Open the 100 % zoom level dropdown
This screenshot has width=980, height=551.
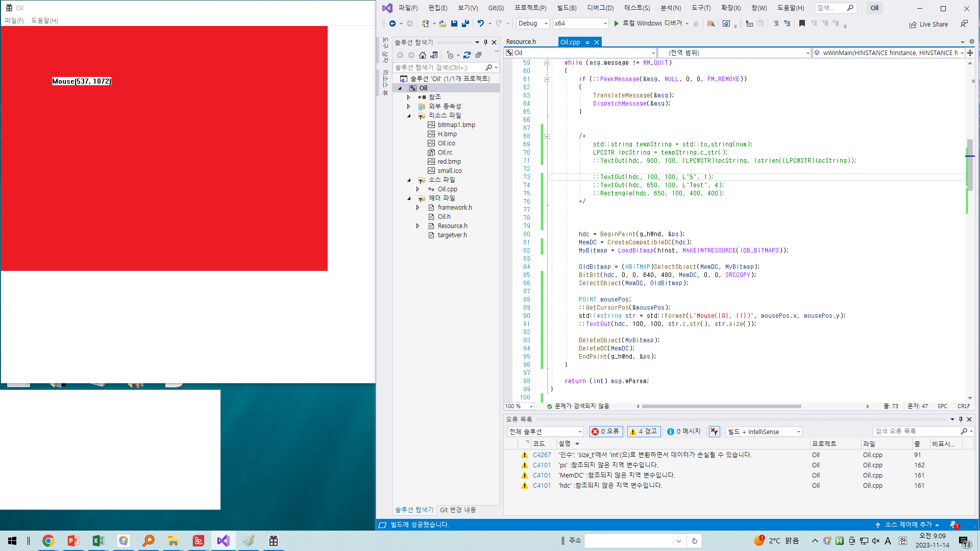click(519, 406)
